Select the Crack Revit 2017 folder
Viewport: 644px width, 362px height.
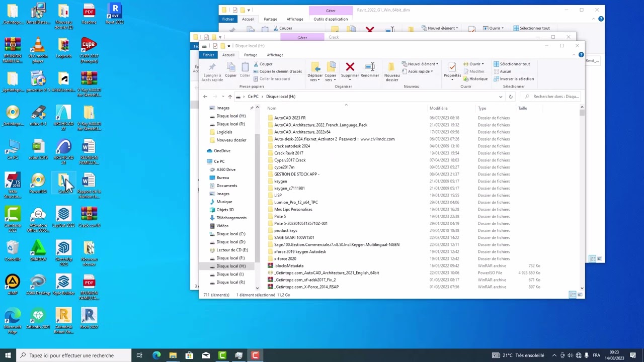tap(289, 153)
